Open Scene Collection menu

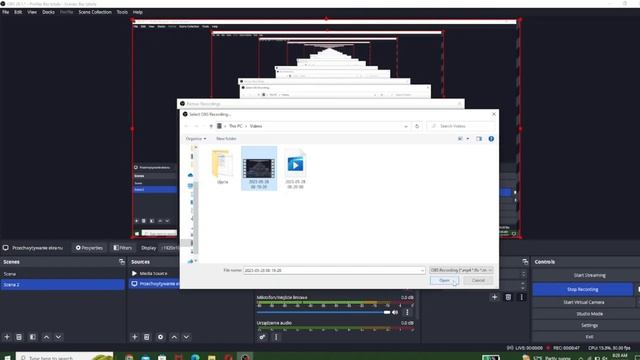(x=95, y=12)
